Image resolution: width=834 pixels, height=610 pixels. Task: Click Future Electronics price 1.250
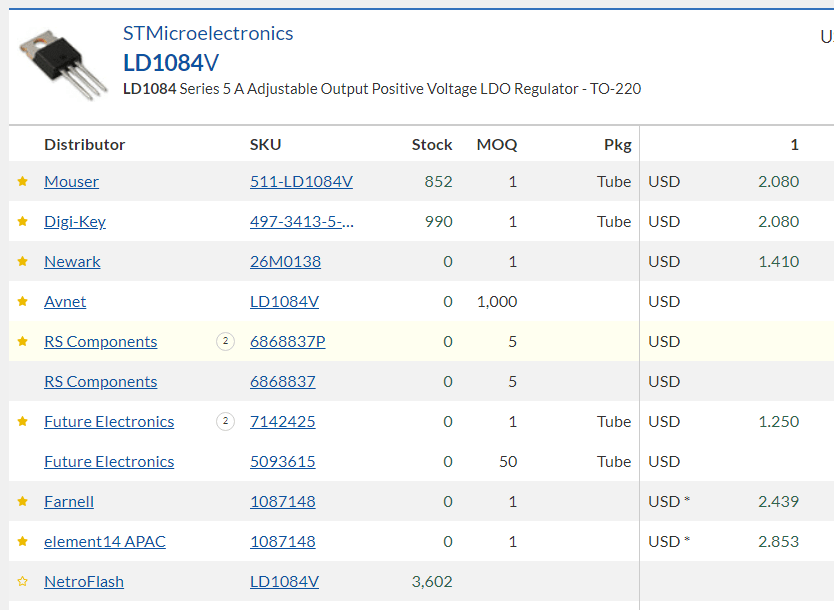pyautogui.click(x=779, y=422)
